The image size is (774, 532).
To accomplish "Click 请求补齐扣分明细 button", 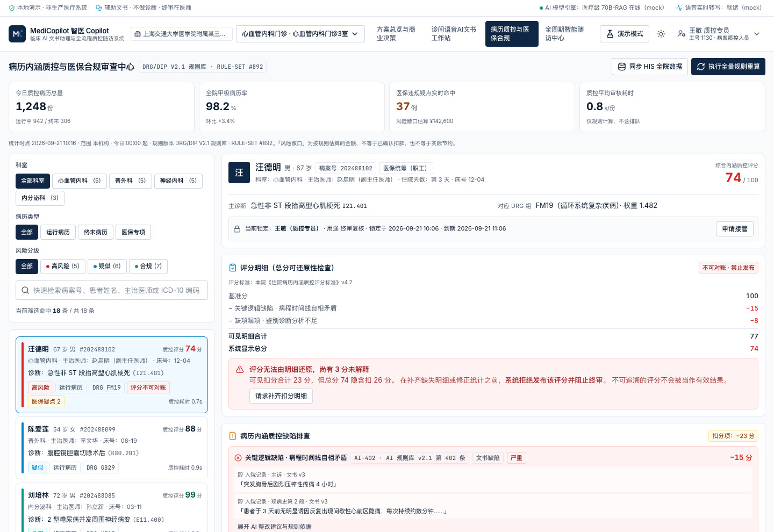I will point(281,396).
